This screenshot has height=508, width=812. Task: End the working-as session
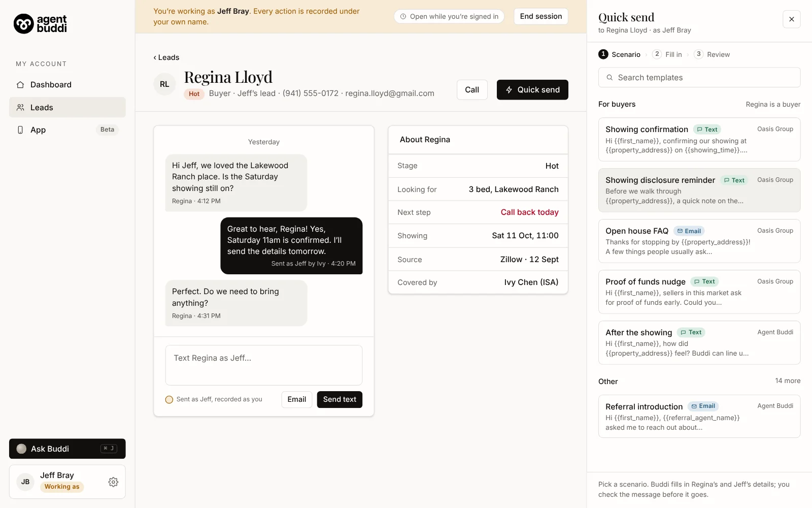[540, 16]
